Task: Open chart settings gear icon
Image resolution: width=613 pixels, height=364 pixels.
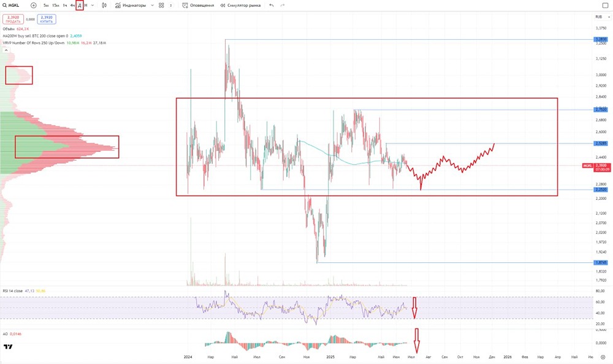Action: [x=603, y=357]
